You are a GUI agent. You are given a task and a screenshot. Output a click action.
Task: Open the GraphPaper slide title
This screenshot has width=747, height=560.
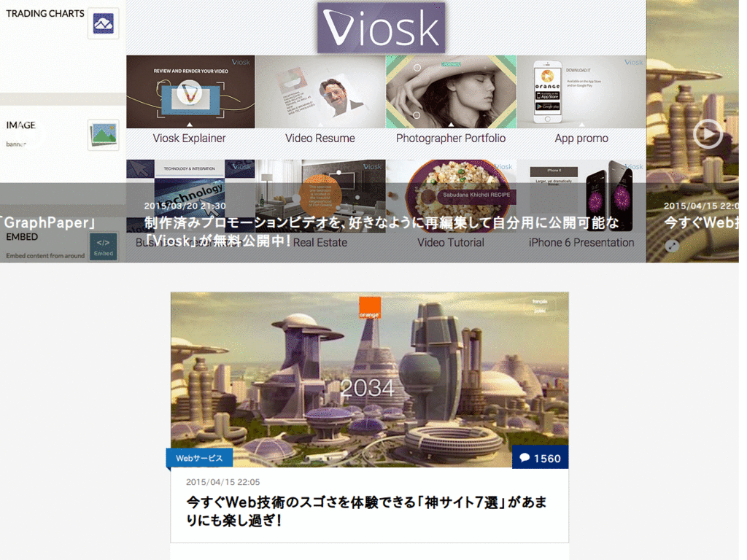47,222
